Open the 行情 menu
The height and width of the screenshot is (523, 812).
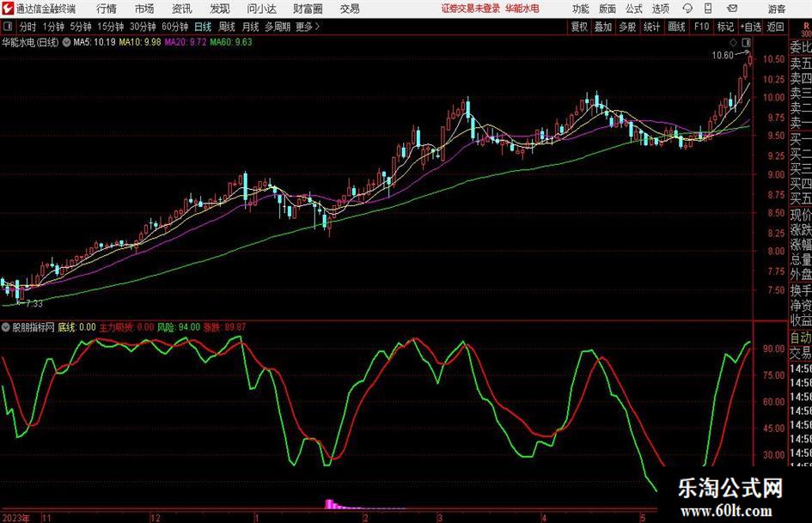(x=107, y=9)
